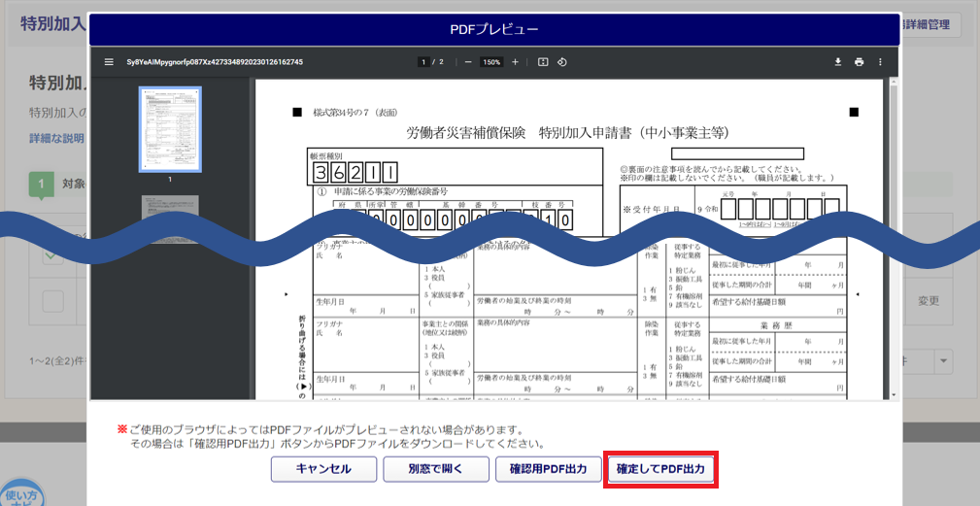Viewport: 980px width, 506px height.
Task: Click the PDF zoom out minus icon
Action: (x=468, y=62)
